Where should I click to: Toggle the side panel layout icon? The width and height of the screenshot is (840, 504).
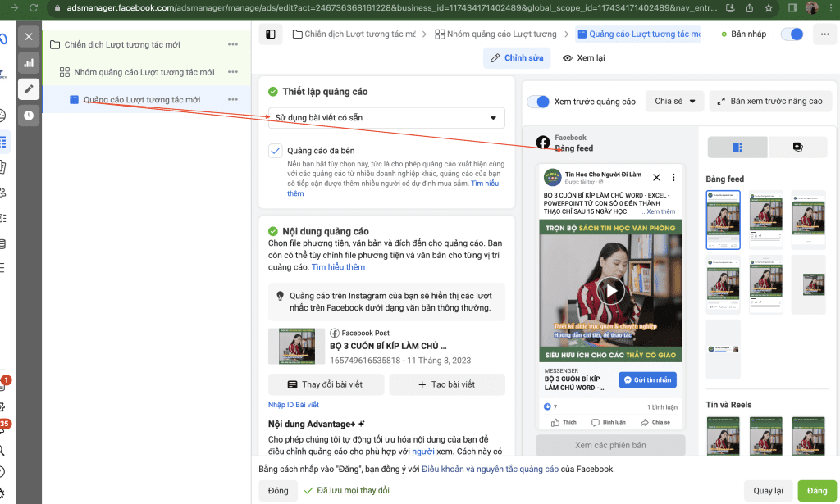(x=271, y=34)
